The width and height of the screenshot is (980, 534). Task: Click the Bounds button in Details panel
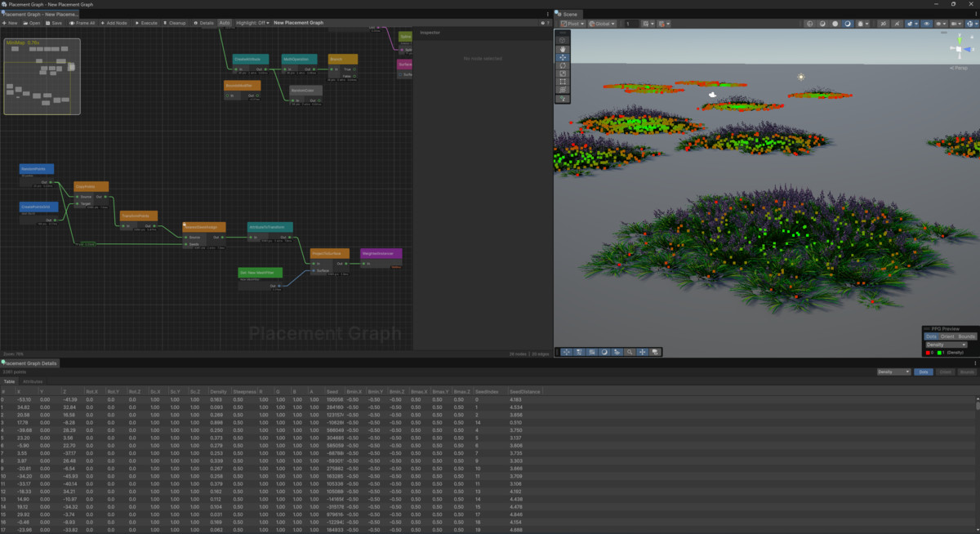(x=967, y=372)
